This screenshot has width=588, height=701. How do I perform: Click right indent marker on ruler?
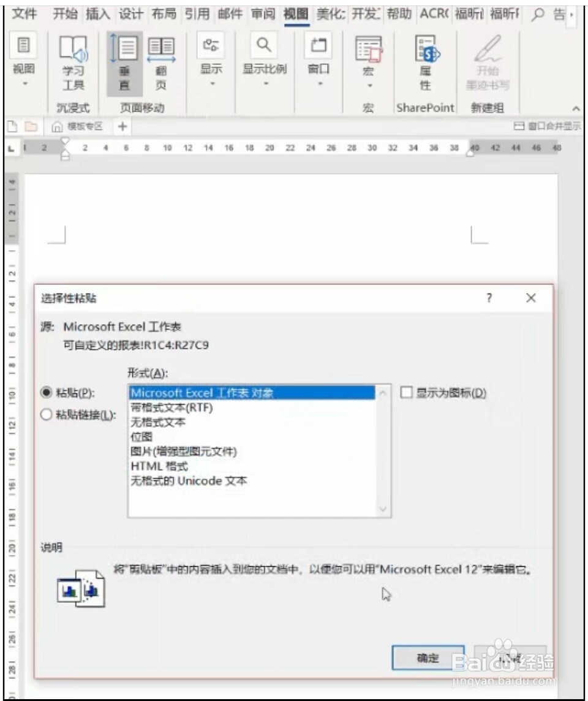(x=470, y=153)
